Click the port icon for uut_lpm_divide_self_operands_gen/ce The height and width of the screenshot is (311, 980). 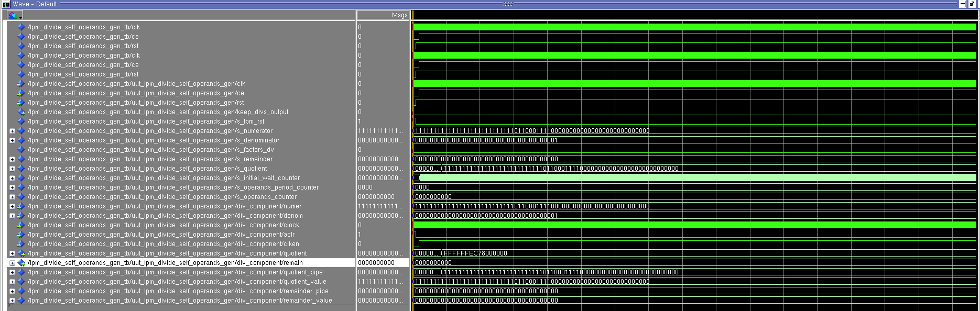(21, 93)
